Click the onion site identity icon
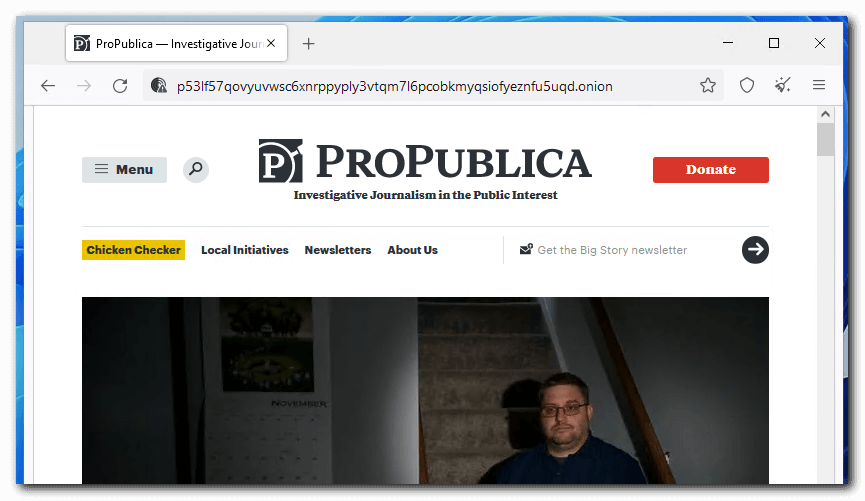This screenshot has width=865, height=501. 158,86
